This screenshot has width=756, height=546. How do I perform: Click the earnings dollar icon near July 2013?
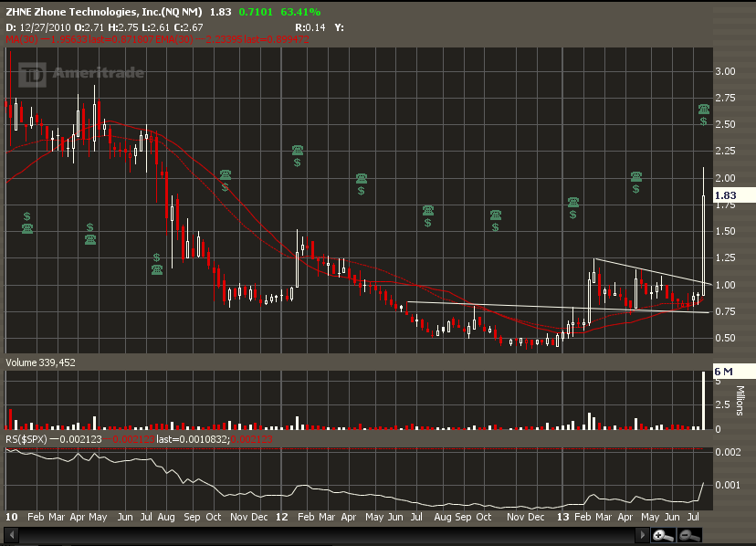pos(704,121)
